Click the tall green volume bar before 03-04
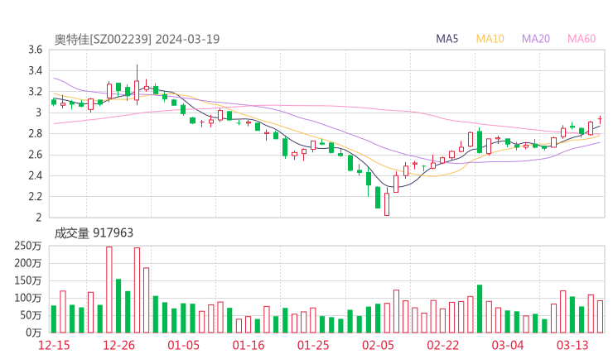Image resolution: width=613 pixels, height=364 pixels. tap(480, 309)
